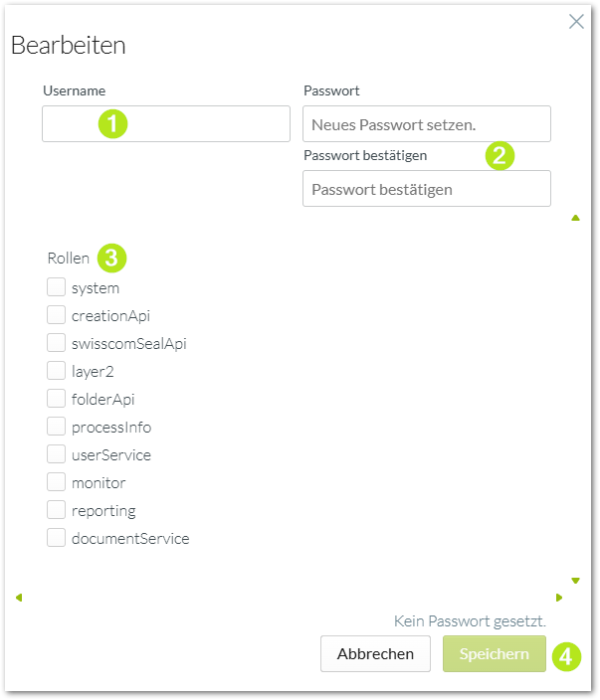Tick the layer2 role checkbox

pos(57,371)
